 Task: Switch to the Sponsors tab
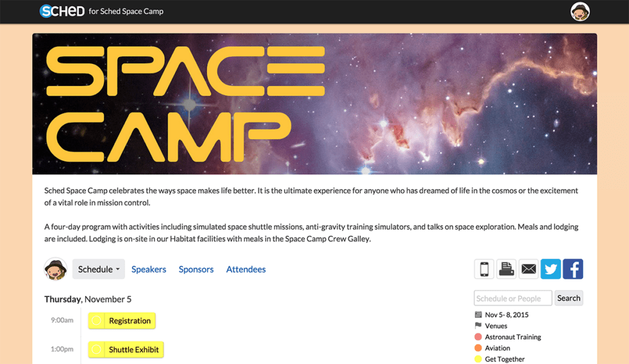196,269
